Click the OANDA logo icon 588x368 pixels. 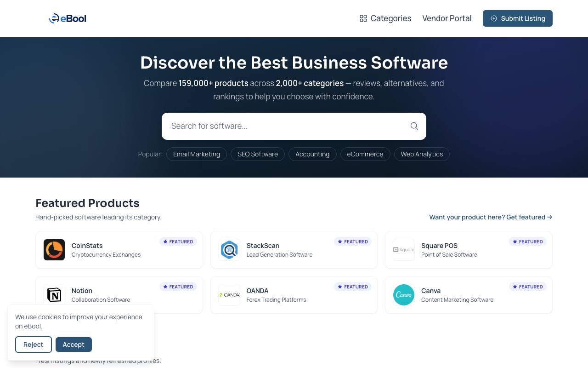pos(229,295)
